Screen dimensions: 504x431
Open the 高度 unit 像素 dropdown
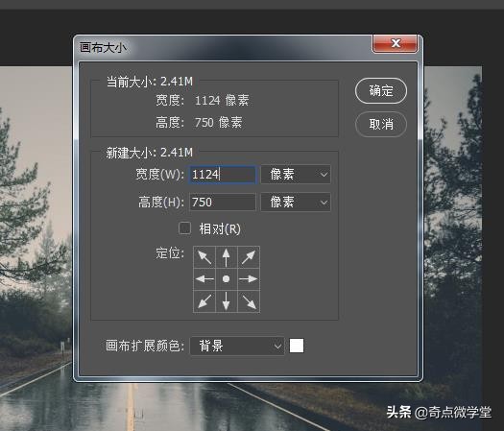[x=296, y=203]
